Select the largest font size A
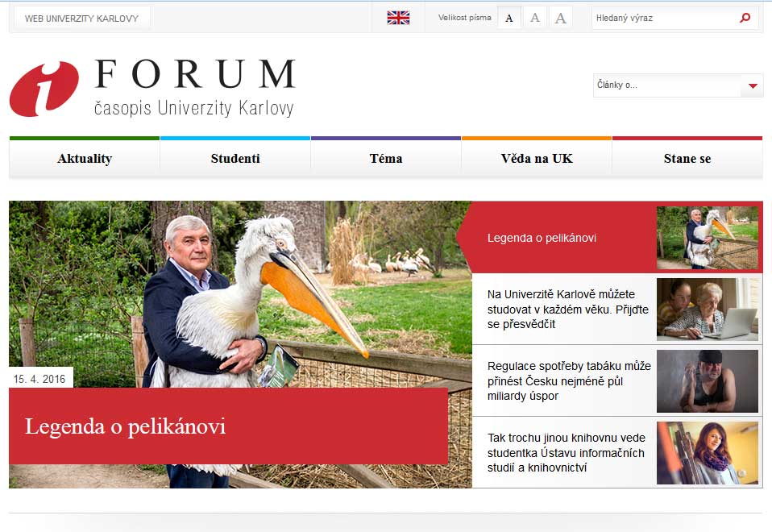Screen dimensions: 772x532 pyautogui.click(x=560, y=19)
